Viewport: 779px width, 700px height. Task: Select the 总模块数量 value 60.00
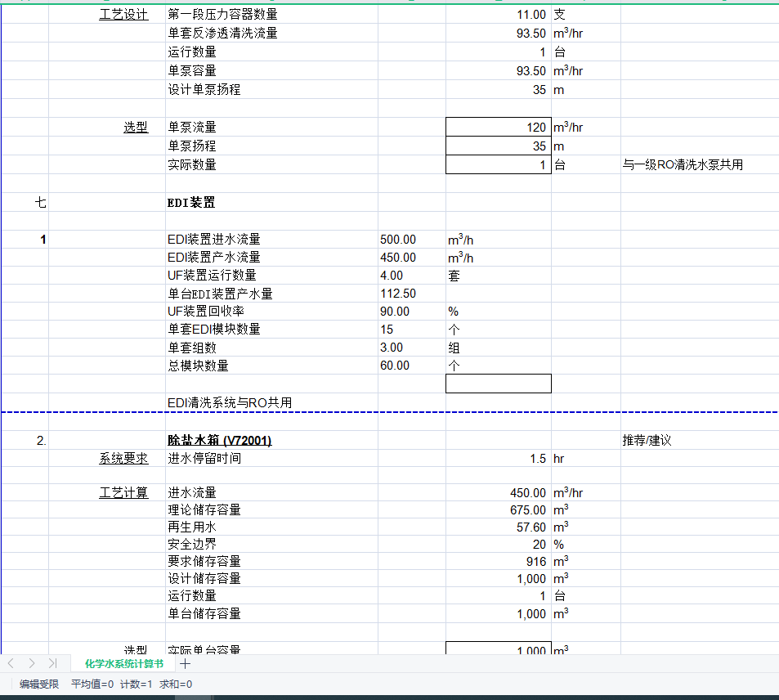tap(411, 366)
